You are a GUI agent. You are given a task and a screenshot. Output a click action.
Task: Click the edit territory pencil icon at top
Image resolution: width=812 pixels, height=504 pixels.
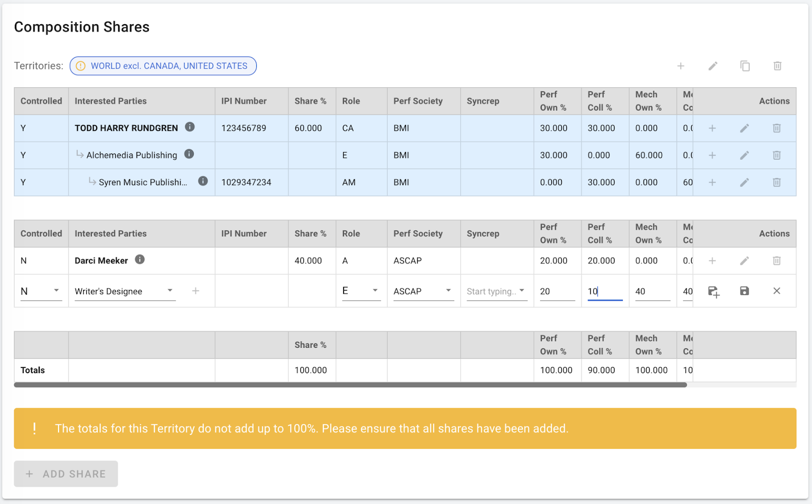click(x=713, y=66)
